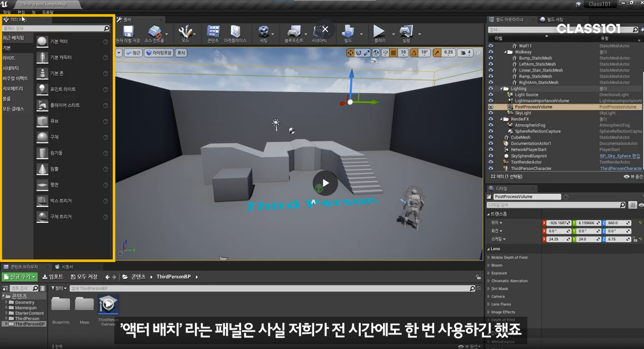Image resolution: width=644 pixels, height=349 pixels.
Task: Select the translate gizmo tool in viewport
Action: [350, 53]
